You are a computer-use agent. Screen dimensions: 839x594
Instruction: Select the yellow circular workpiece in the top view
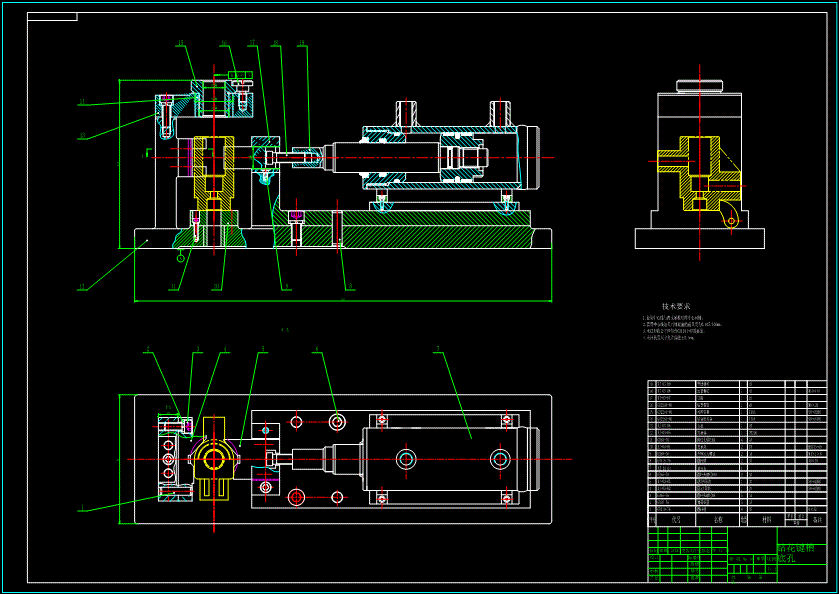click(214, 460)
